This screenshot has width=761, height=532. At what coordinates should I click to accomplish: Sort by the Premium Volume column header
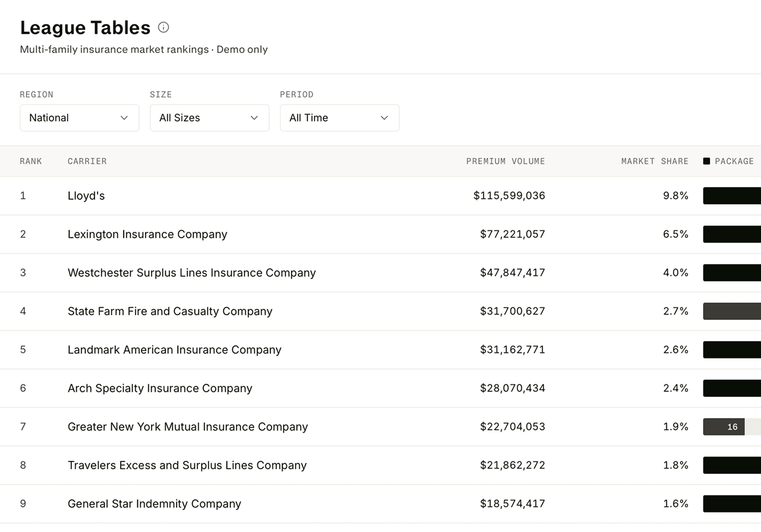point(506,161)
